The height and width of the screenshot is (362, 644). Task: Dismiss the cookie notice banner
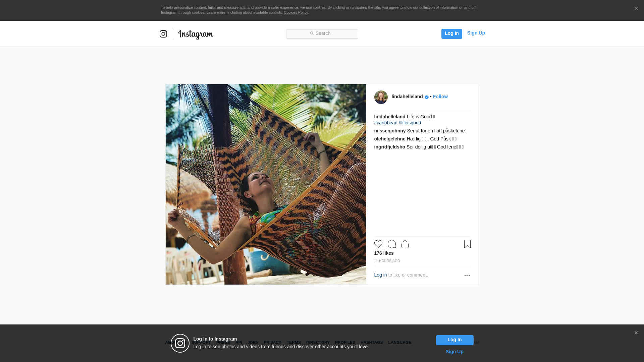point(636,8)
